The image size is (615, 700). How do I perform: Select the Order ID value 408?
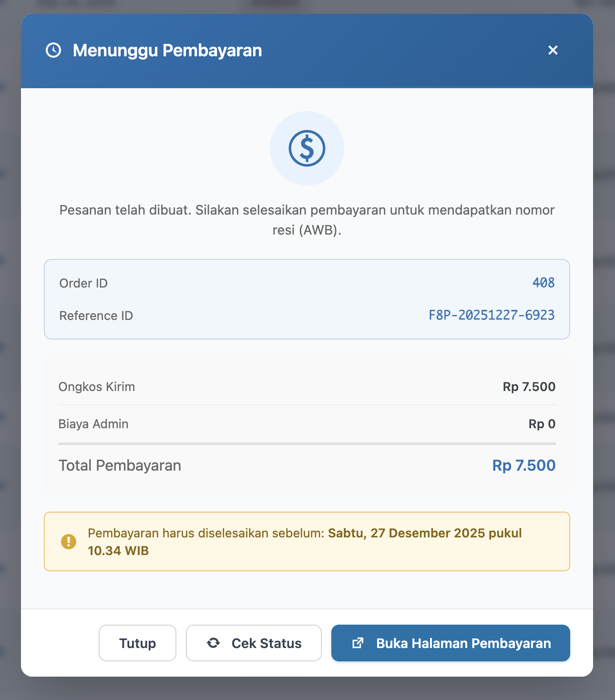(x=543, y=283)
